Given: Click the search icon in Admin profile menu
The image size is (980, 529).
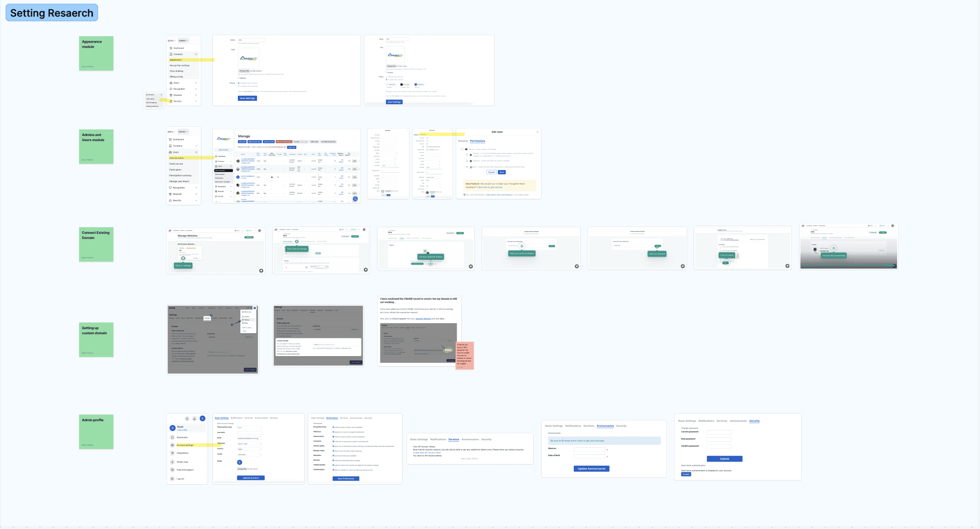Looking at the screenshot, I should tap(187, 419).
